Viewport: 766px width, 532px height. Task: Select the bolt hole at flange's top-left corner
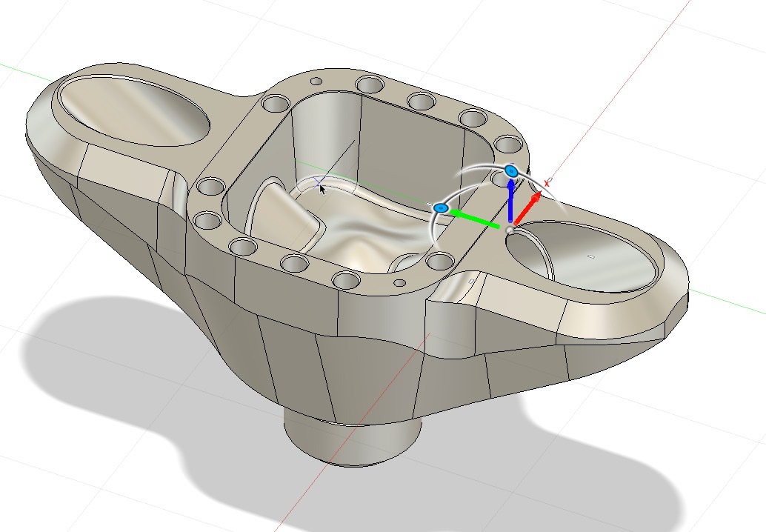[275, 102]
